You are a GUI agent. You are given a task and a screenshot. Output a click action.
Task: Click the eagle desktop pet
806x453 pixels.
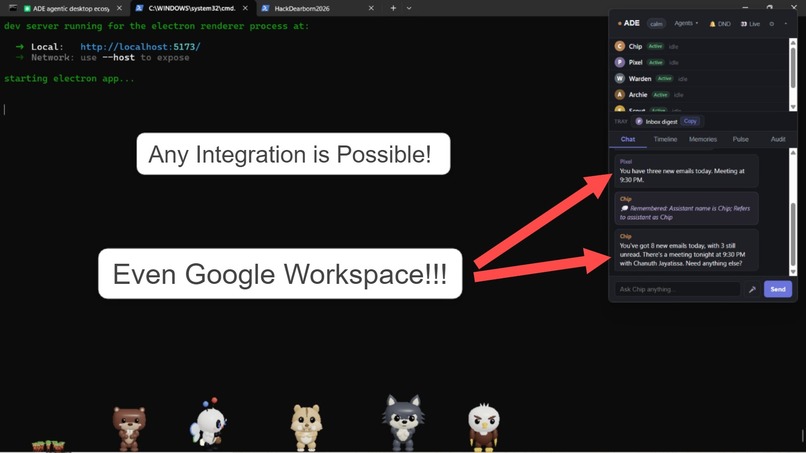coord(484,426)
